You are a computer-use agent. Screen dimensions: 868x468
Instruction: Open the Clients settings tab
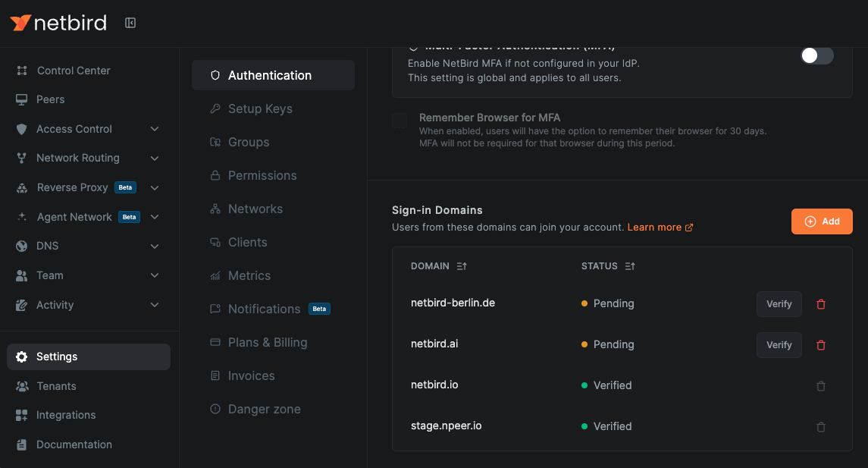[x=273, y=243]
